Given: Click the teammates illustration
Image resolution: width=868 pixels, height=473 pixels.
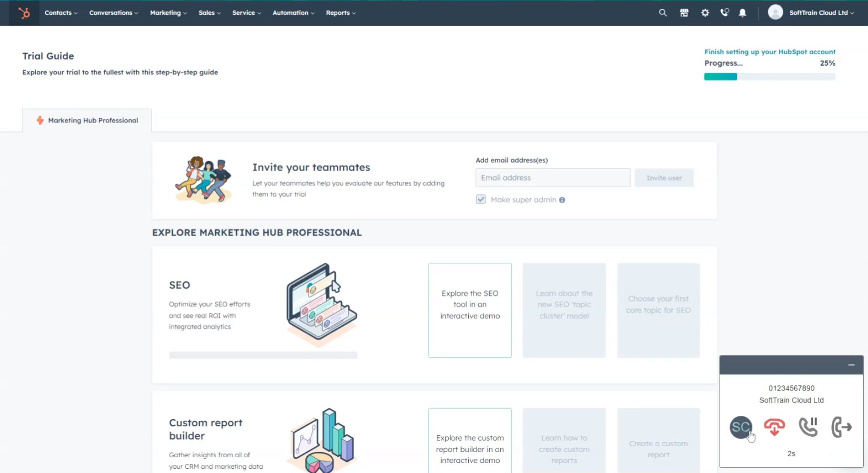Looking at the screenshot, I should [204, 180].
